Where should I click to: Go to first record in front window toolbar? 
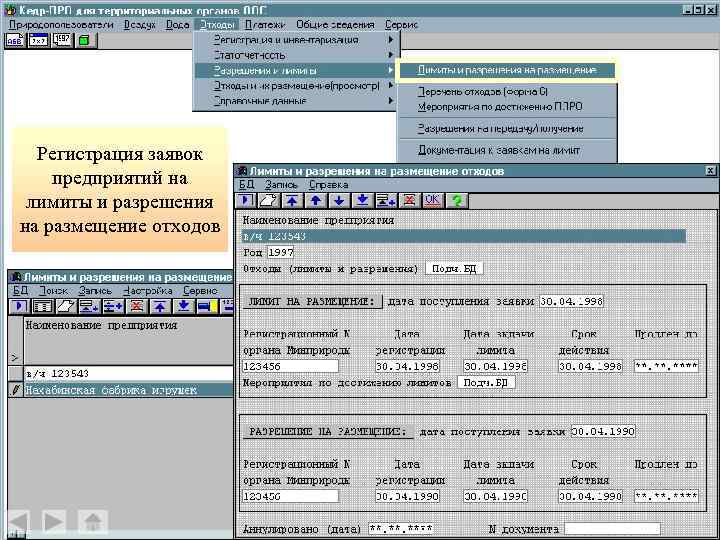pyautogui.click(x=292, y=201)
